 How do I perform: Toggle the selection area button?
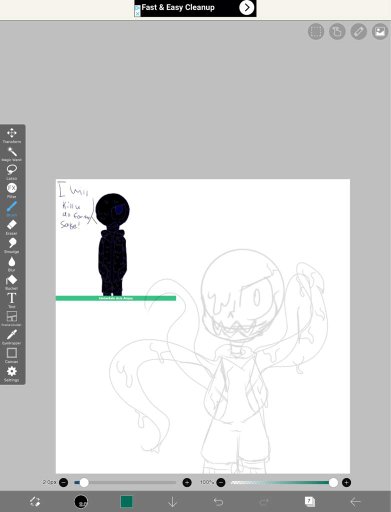(x=316, y=32)
